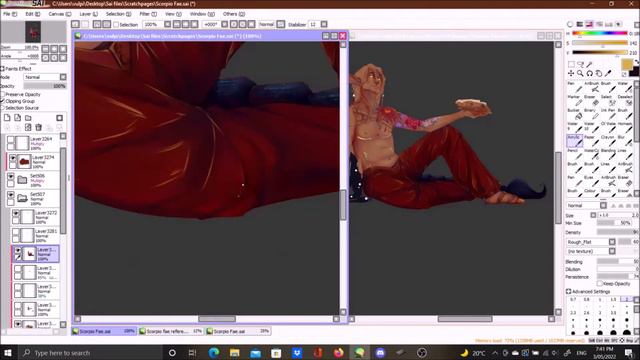Choose the move layer tool

pyautogui.click(x=571, y=73)
